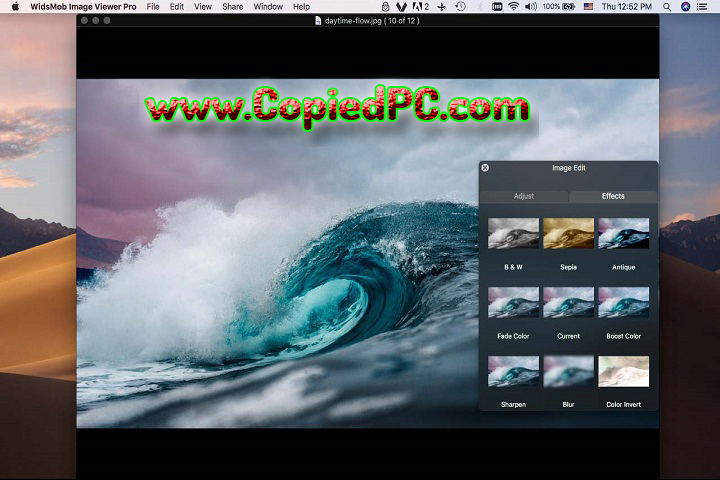Close the Image Edit panel
This screenshot has width=720, height=480.
485,168
